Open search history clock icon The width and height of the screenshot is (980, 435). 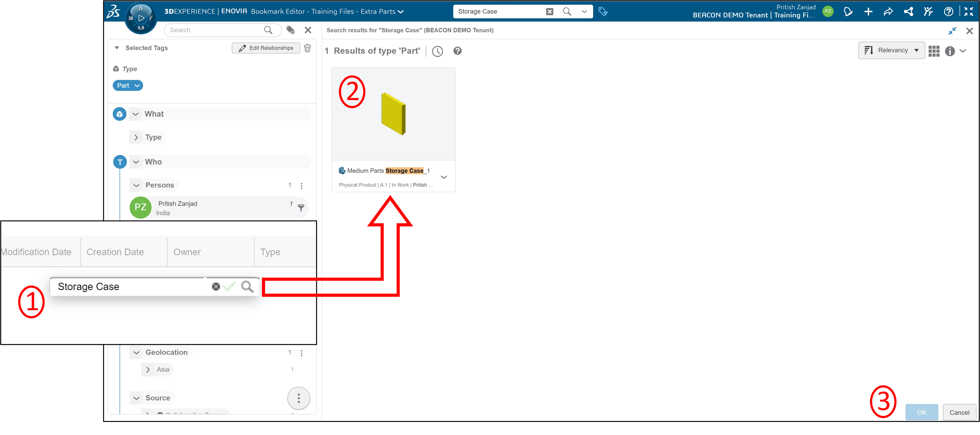438,51
